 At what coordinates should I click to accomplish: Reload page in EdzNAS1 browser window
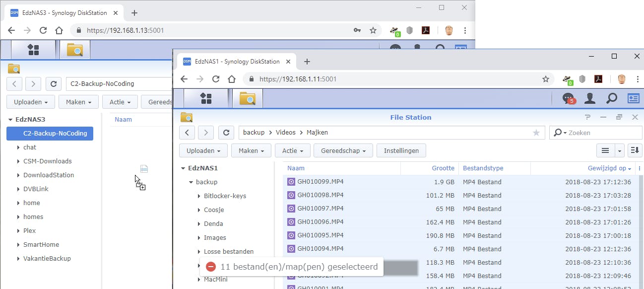tap(215, 79)
